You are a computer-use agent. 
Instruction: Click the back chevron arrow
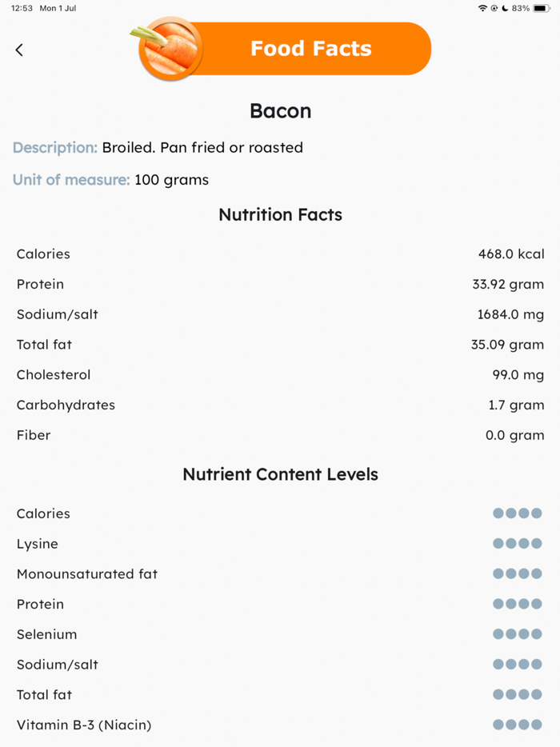[x=18, y=50]
